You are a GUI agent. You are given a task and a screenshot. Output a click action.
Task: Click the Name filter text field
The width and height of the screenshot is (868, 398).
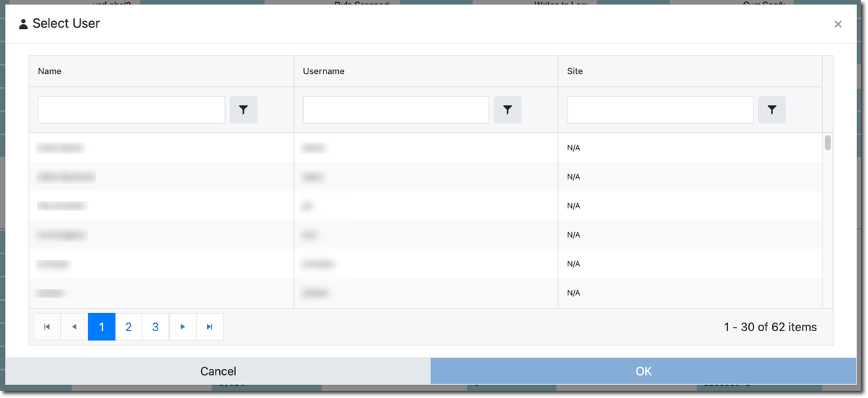131,110
